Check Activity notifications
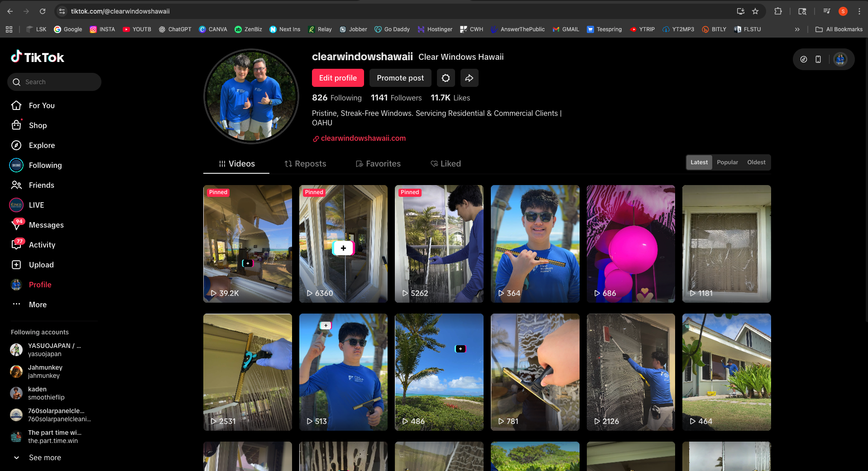This screenshot has width=868, height=471. [43, 245]
